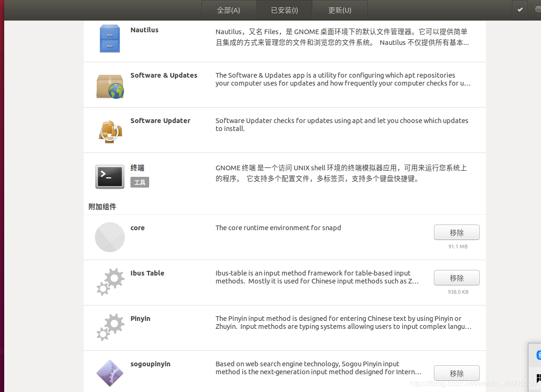
Task: Switch to the 更新(U) tab
Action: pos(339,10)
